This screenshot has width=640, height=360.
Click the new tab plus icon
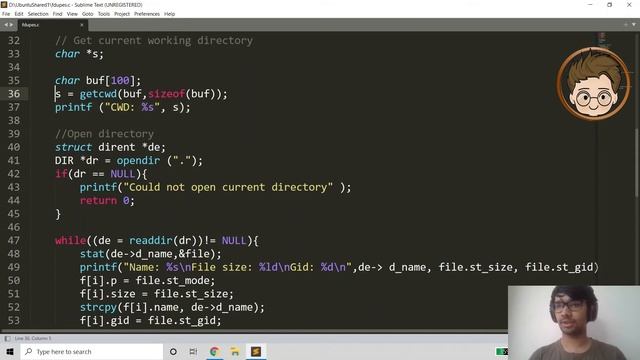point(626,25)
